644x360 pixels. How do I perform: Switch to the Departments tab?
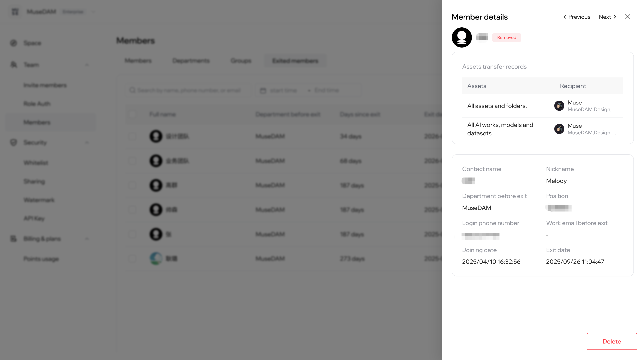tap(191, 61)
